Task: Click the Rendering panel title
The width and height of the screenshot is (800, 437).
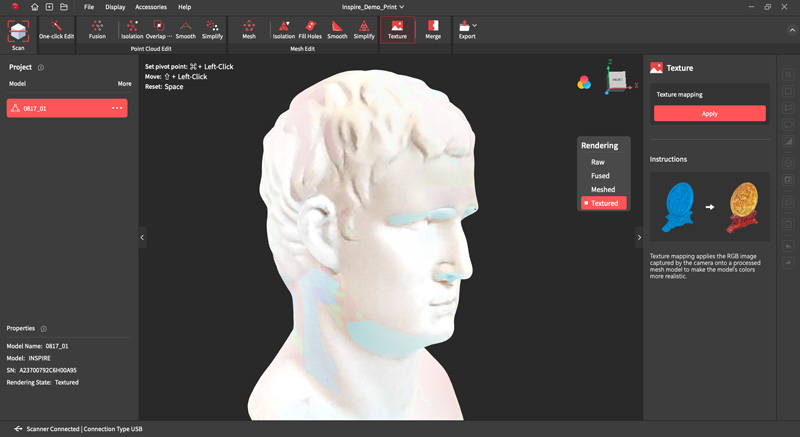Action: (x=599, y=145)
